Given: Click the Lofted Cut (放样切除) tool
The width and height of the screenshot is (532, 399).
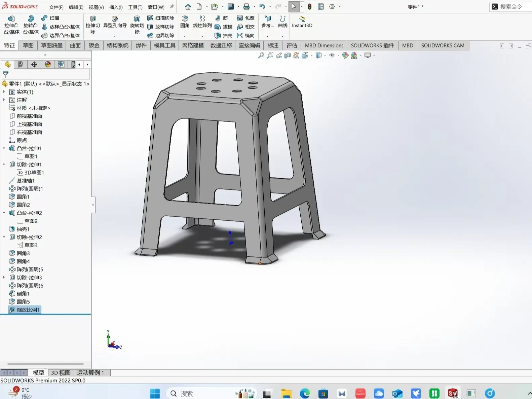Looking at the screenshot, I should point(161,27).
